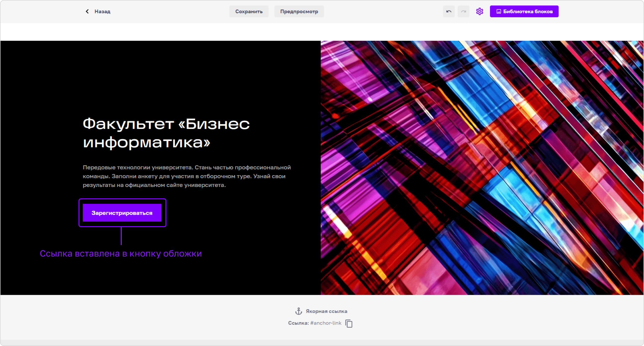Click the Зарегистрироваться cover button

[x=122, y=213]
